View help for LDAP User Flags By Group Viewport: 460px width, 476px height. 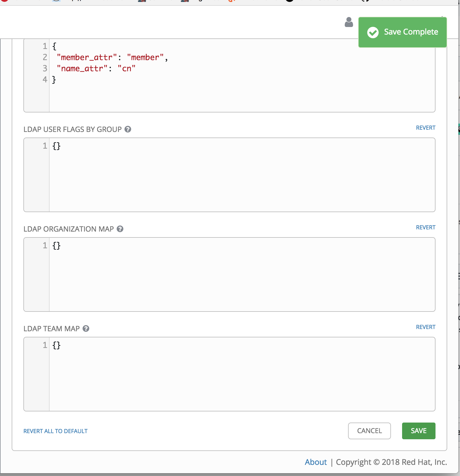coord(128,129)
